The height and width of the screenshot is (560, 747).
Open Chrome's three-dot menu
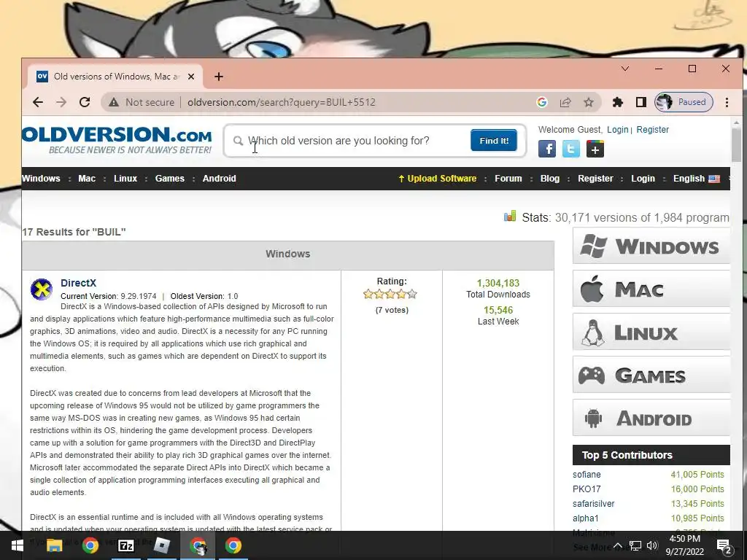point(727,102)
